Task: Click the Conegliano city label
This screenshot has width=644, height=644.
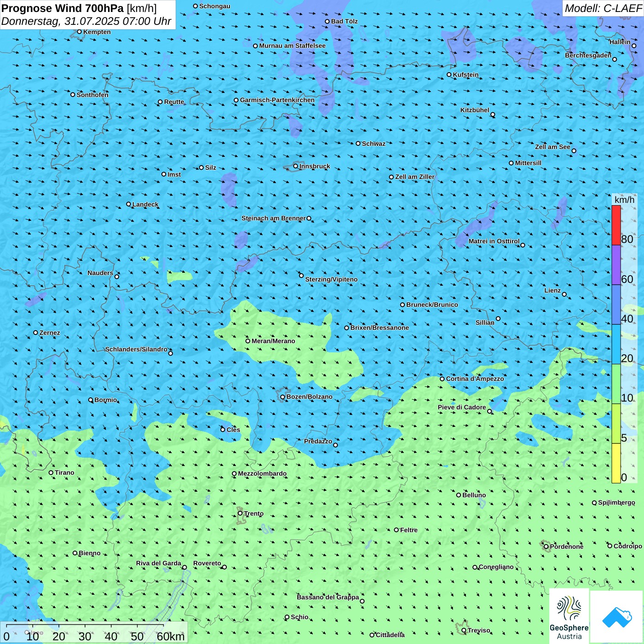Action: coord(496,567)
